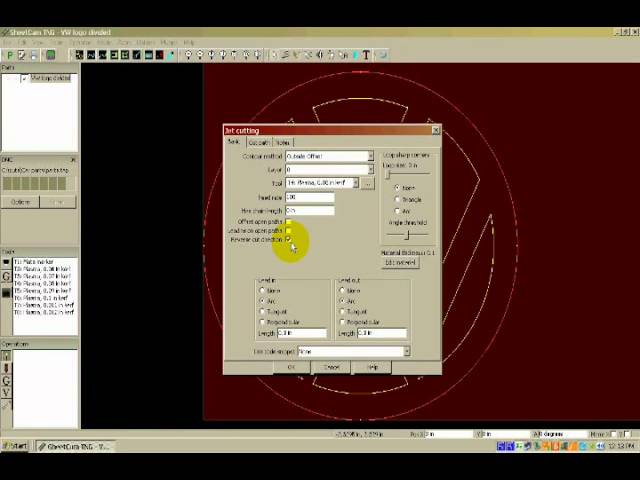Image resolution: width=640 pixels, height=480 pixels.
Task: Select the Basic tab
Action: (x=234, y=142)
